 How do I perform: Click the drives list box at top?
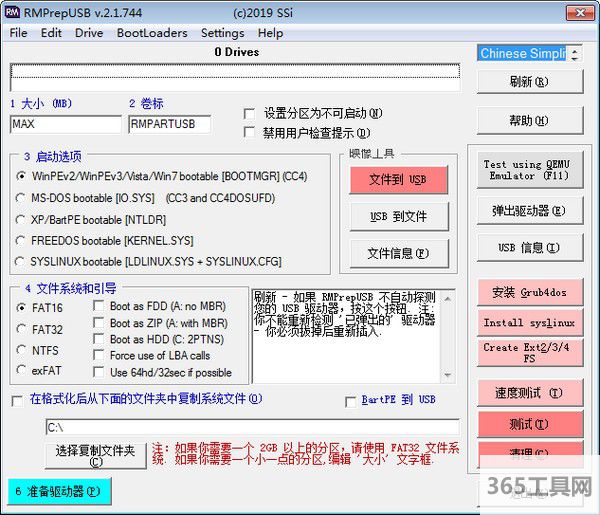point(235,72)
